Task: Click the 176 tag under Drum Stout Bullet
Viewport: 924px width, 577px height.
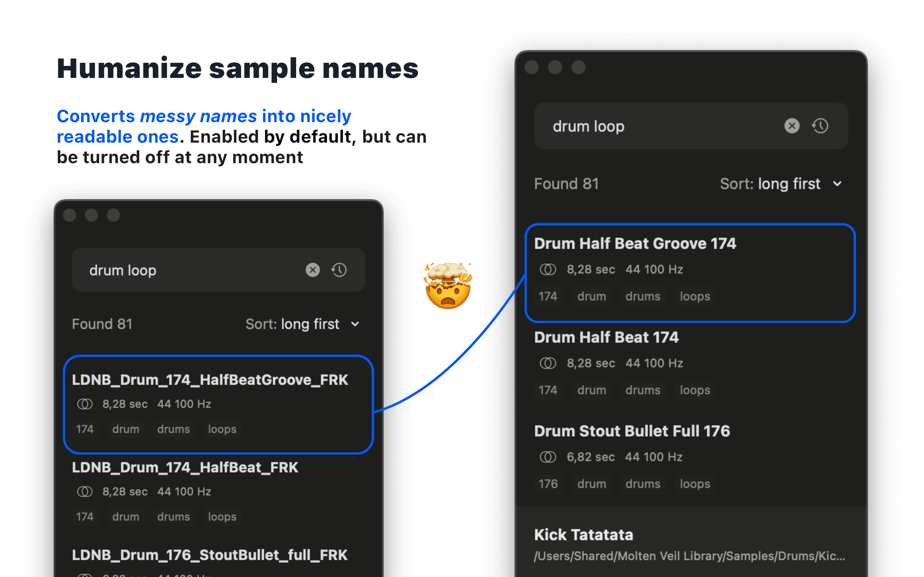Action: coord(548,484)
